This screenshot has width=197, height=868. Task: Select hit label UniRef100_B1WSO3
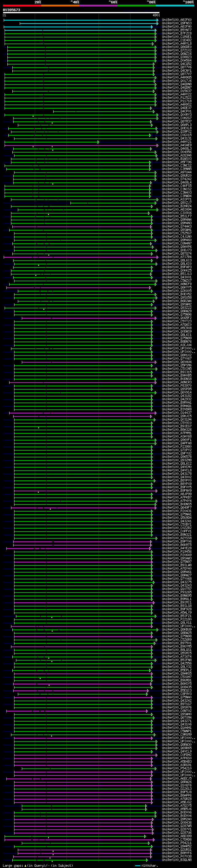[177, 159]
